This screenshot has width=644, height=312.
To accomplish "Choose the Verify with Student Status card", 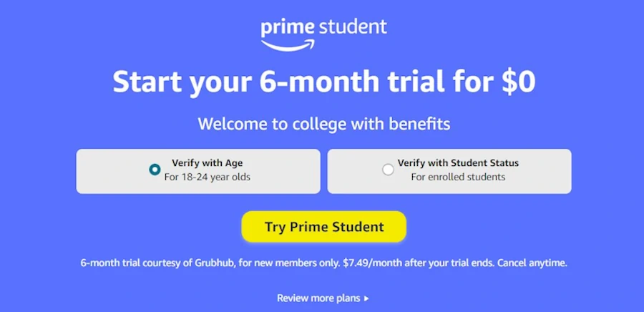I will click(449, 171).
